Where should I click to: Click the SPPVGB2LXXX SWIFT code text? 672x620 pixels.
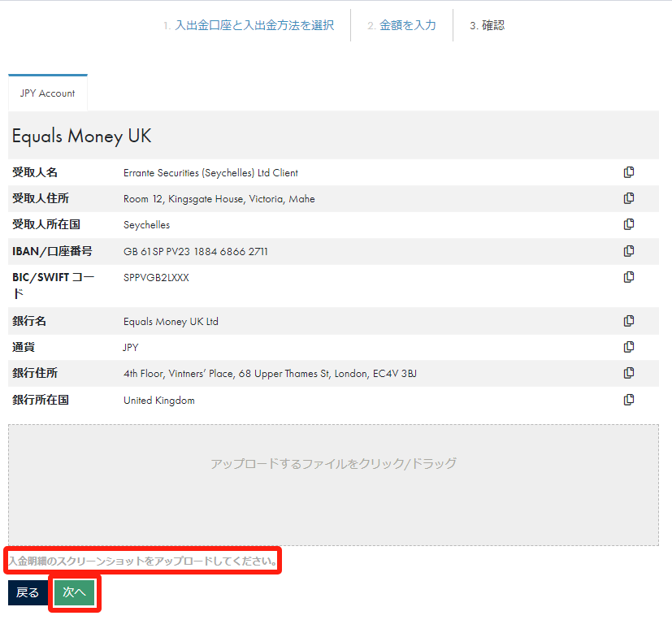156,278
